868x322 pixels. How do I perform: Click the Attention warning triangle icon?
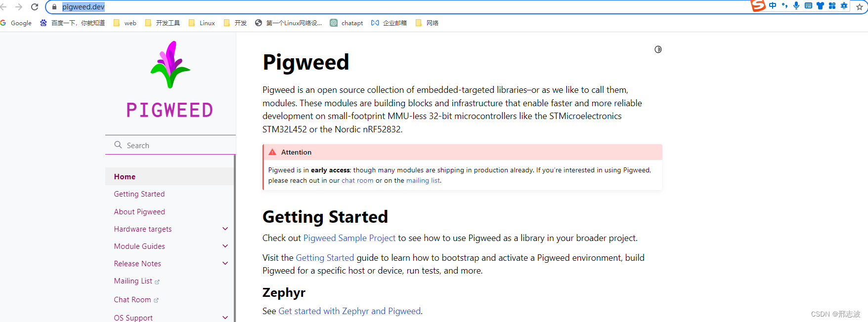[x=272, y=152]
